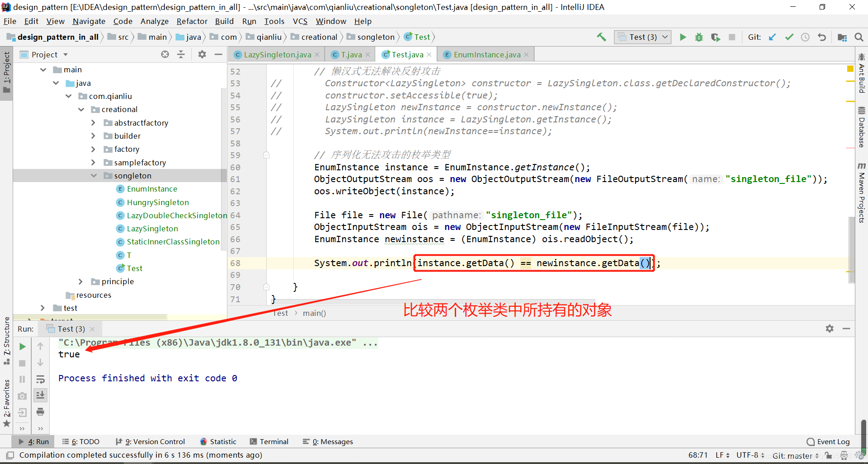This screenshot has width=868, height=464.
Task: Click Git: master branch in status bar
Action: [x=796, y=455]
